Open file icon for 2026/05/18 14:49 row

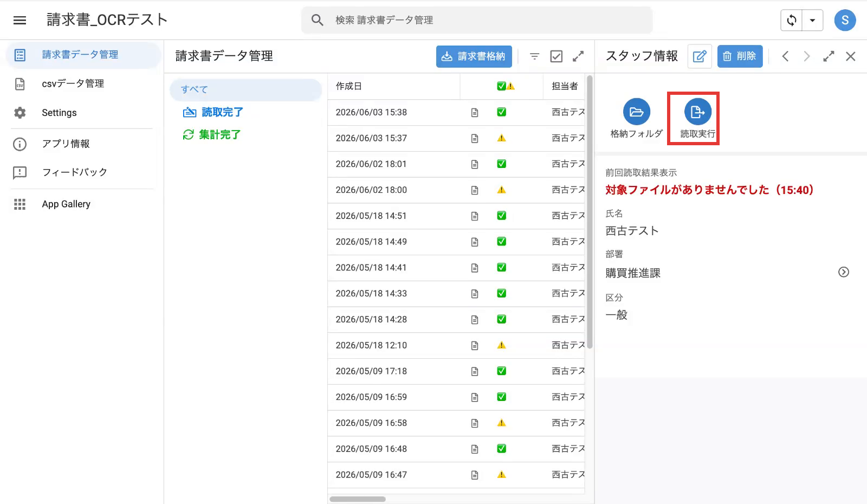coord(475,242)
